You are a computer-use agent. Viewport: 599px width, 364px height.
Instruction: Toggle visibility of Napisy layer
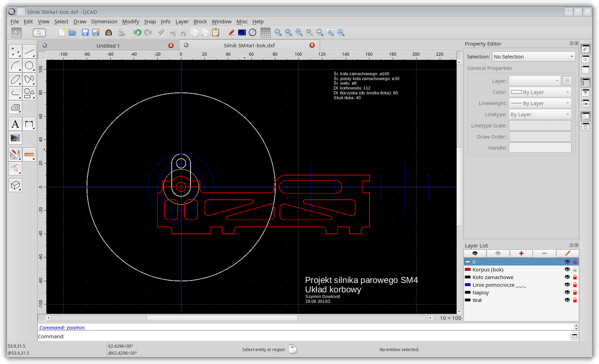tap(567, 293)
